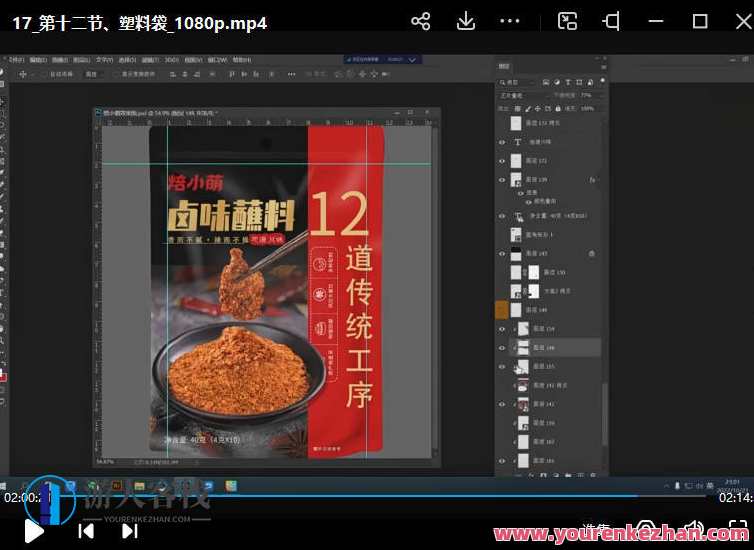Open the player's three-dot more menu
This screenshot has width=754, height=550.
click(x=510, y=22)
